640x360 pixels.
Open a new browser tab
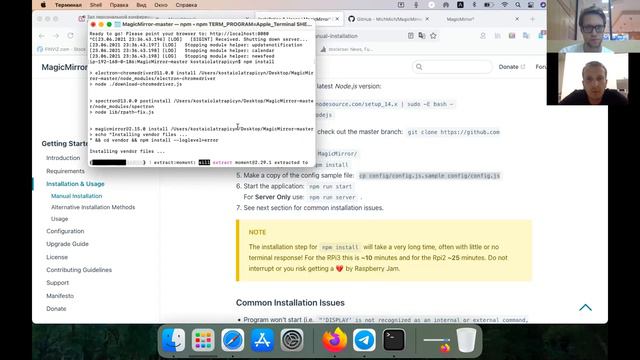532,19
